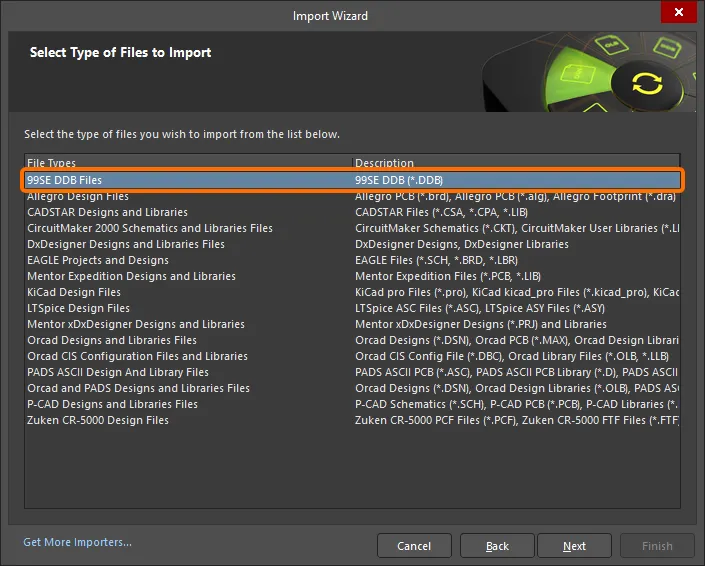Click the 99SE DDB (*.DDB) description
Screen dimensions: 705x566
(399, 180)
